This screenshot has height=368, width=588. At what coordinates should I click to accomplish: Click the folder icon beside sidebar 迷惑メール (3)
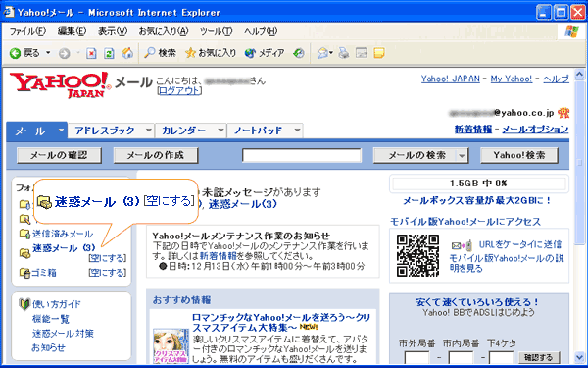tap(24, 253)
